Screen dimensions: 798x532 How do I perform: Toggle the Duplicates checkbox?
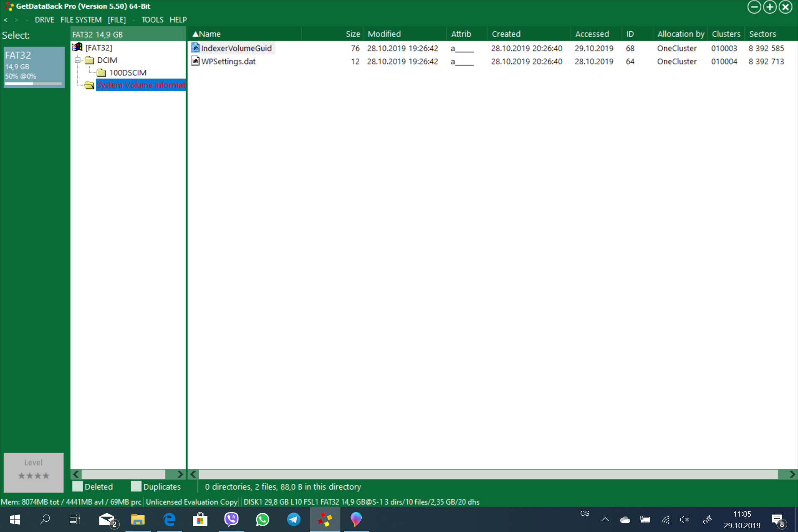136,486
